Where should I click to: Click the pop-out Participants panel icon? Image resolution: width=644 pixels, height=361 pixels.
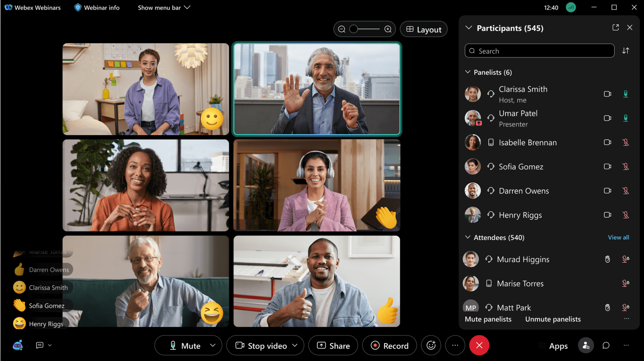pos(616,27)
